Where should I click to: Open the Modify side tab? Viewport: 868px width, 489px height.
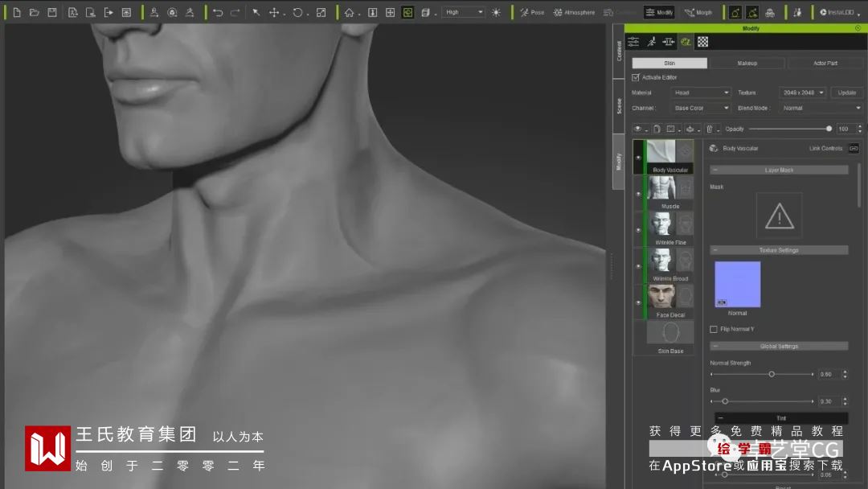click(619, 162)
